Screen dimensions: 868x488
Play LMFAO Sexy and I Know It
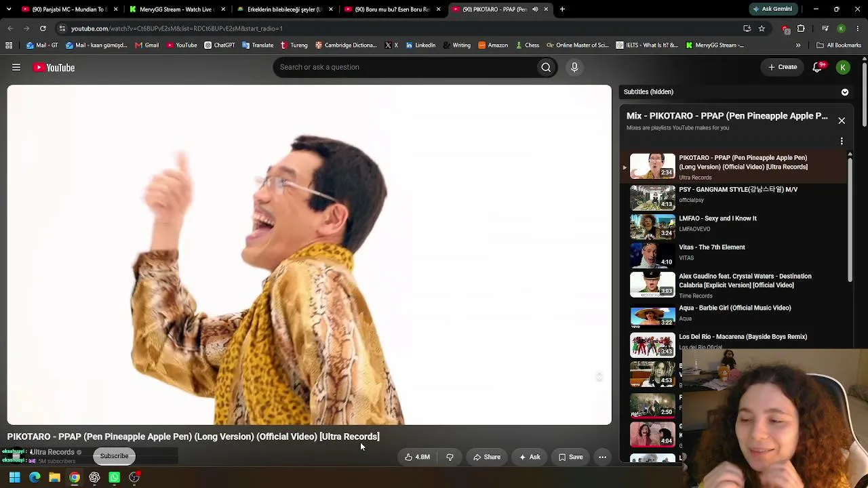(736, 226)
